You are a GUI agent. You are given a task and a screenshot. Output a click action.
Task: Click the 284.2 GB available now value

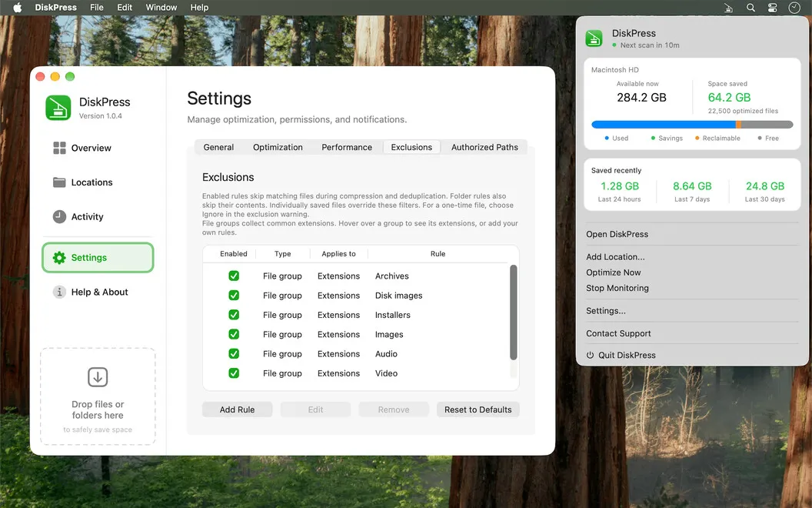(x=641, y=98)
